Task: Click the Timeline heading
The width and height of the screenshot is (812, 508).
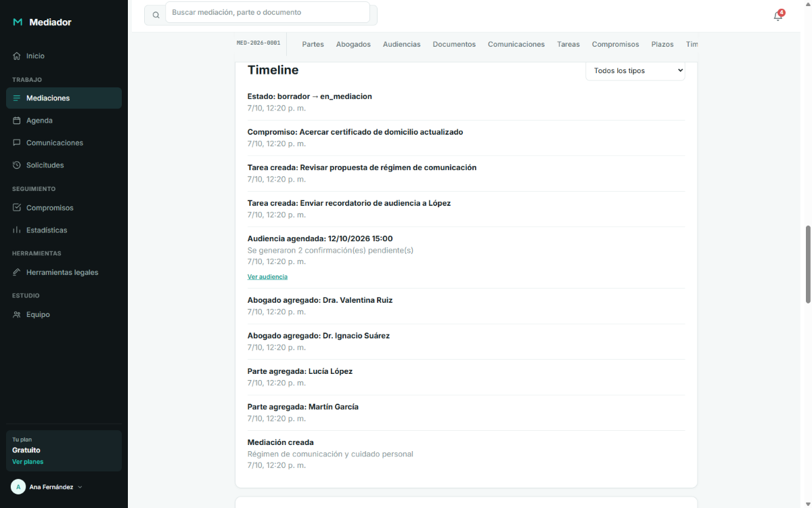Action: [x=273, y=70]
